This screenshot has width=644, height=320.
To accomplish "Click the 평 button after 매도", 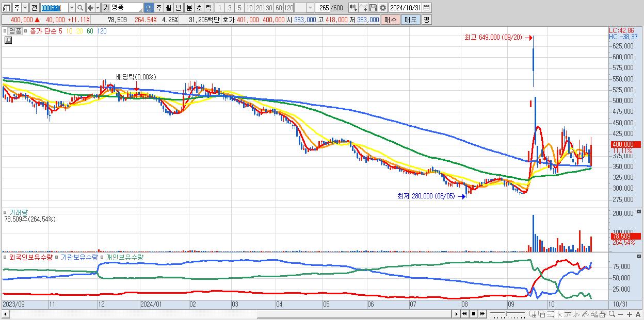I will [x=426, y=20].
